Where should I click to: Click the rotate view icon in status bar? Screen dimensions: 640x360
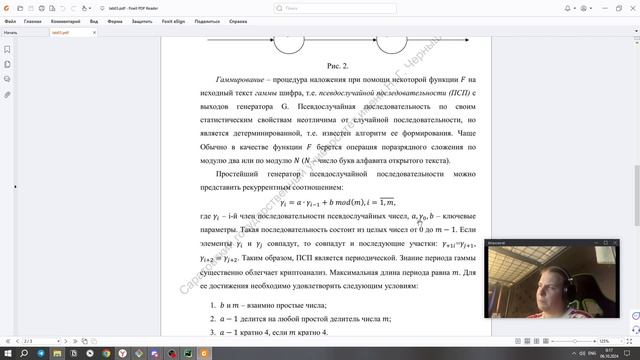coord(84,341)
